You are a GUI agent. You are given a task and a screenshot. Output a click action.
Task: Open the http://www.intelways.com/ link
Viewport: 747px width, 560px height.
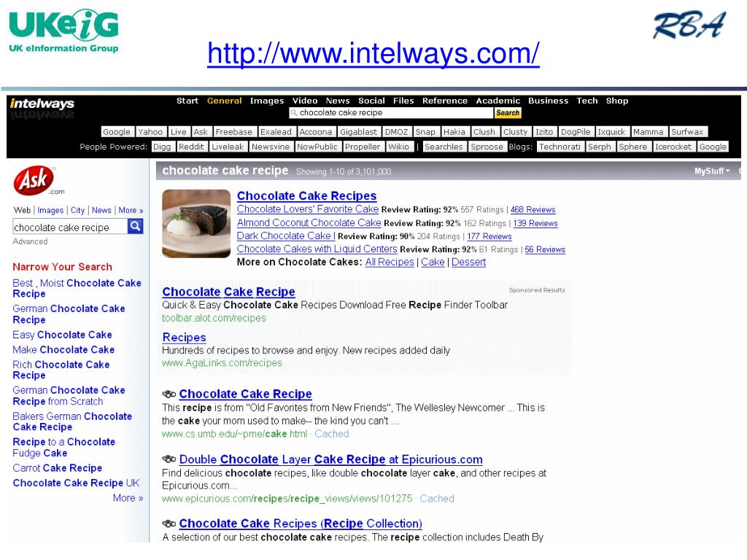coord(373,53)
